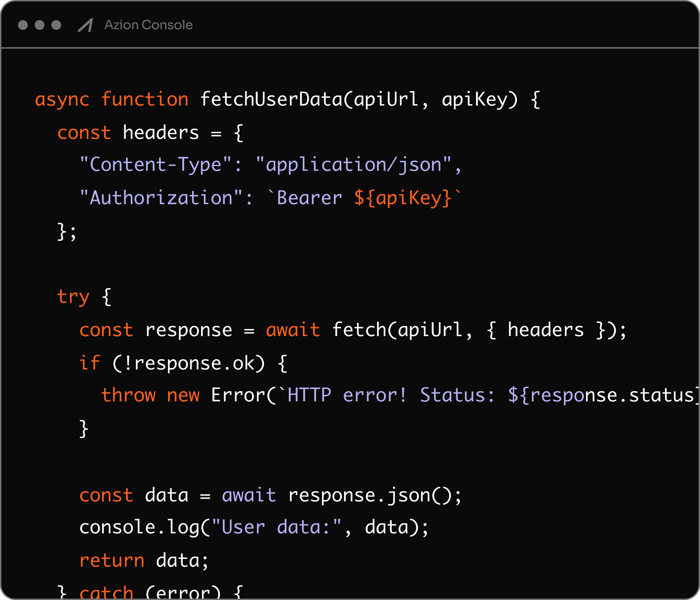Click the catch keyword
This screenshot has height=600, width=700.
(106, 592)
